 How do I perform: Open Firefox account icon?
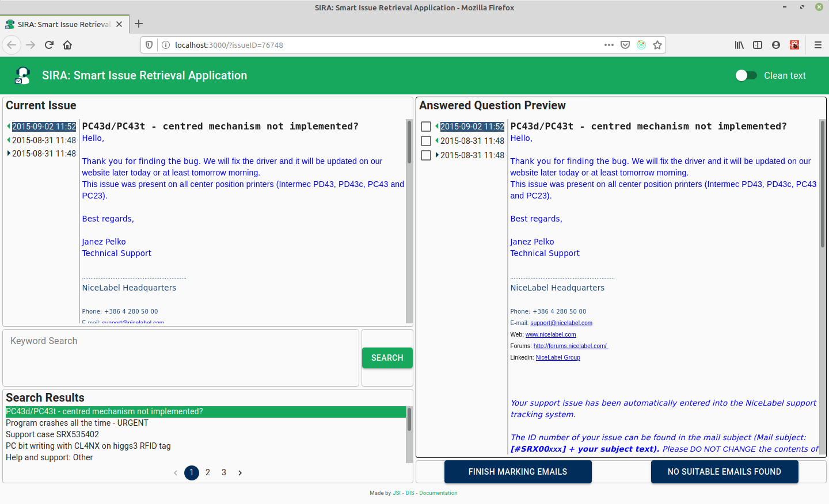776,45
